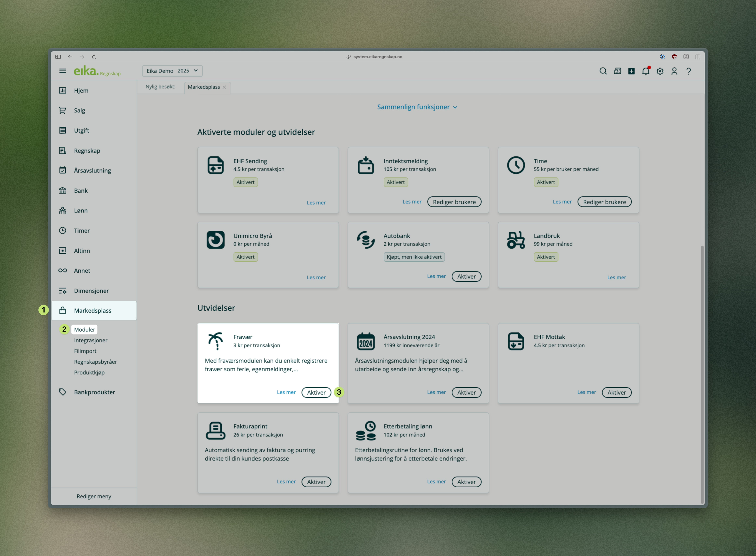Toggle the hamburger menu icon
The image size is (756, 556).
tap(63, 71)
